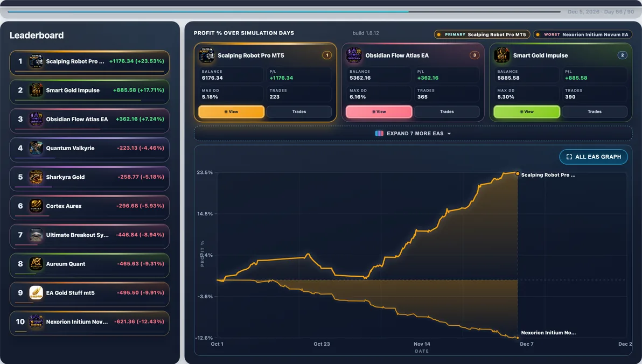This screenshot has height=364, width=642.
Task: Click -621.36 (-12.43%) Nexorion value
Action: pyautogui.click(x=139, y=321)
